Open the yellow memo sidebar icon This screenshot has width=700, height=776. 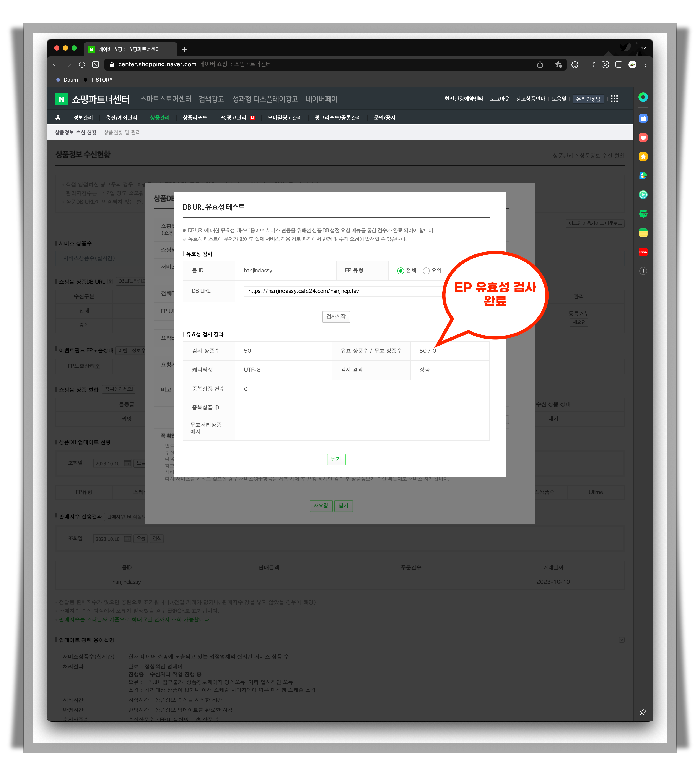pos(643,233)
